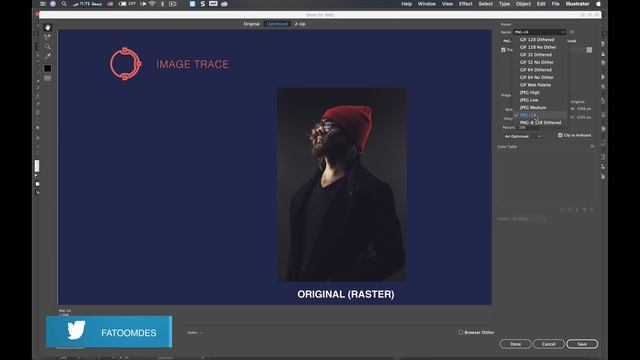Open the Object menu

click(523, 4)
